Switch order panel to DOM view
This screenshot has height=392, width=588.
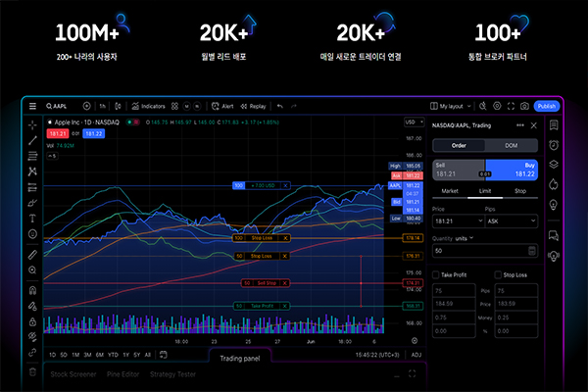point(511,145)
